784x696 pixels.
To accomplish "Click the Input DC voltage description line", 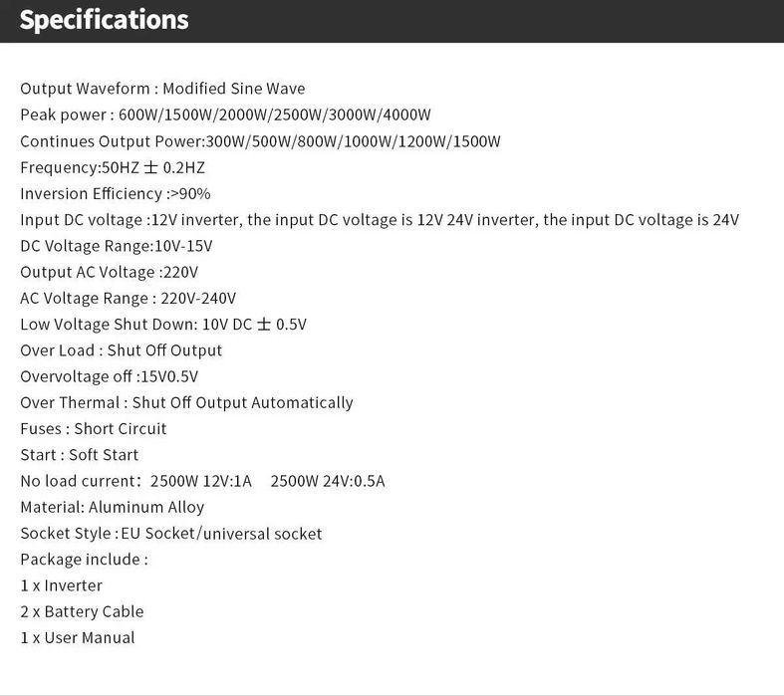I will point(380,220).
